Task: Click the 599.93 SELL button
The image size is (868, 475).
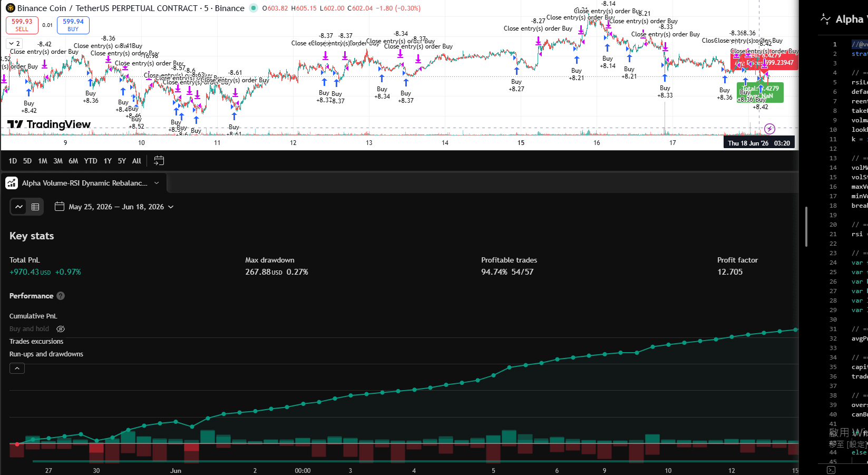Action: (22, 25)
